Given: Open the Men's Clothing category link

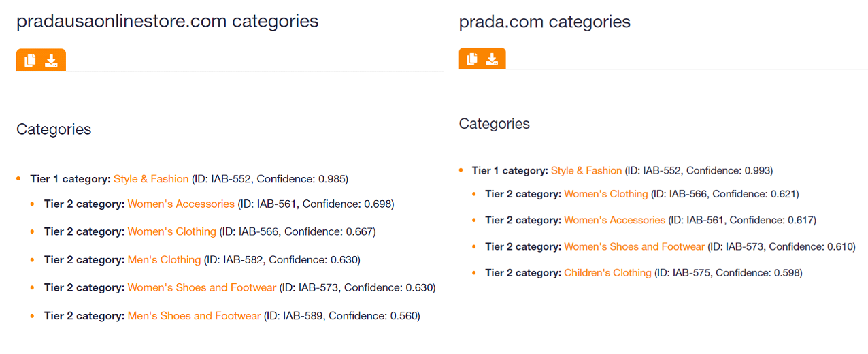Looking at the screenshot, I should pos(164,259).
